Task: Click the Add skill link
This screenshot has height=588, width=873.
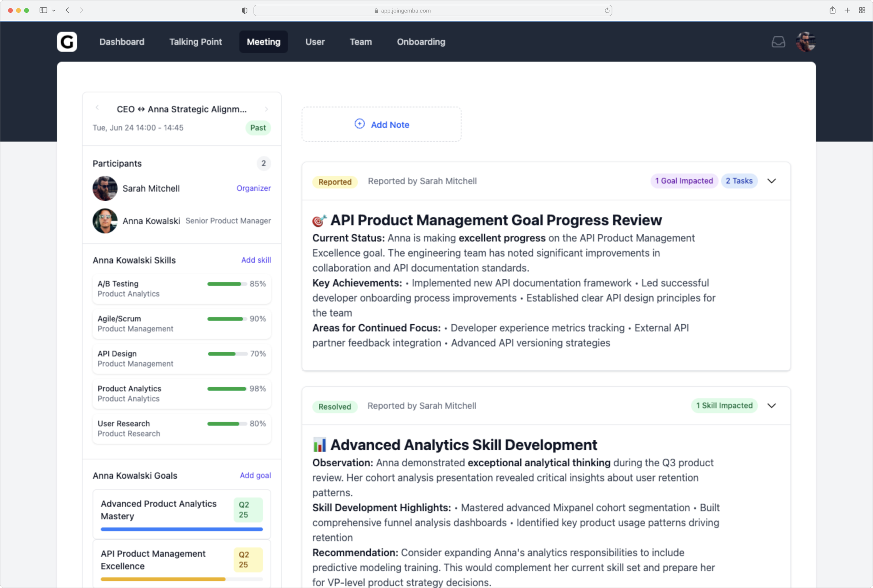Action: click(x=256, y=260)
